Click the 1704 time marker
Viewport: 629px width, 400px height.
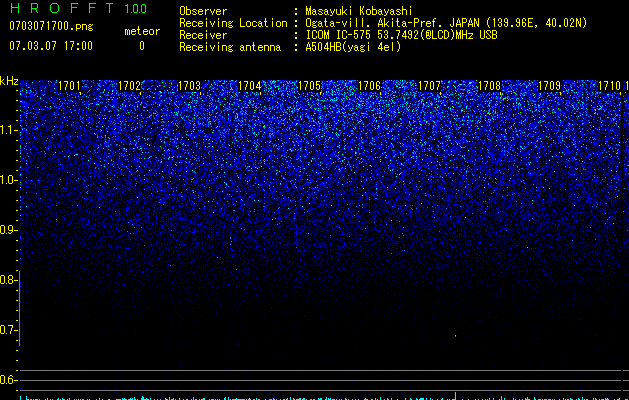[250, 86]
